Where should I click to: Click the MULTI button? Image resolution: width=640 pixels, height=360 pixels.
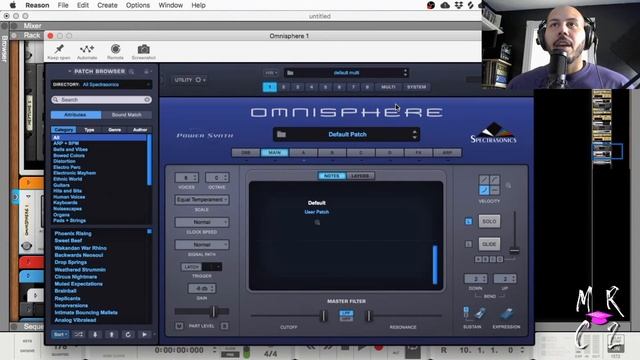tap(388, 87)
